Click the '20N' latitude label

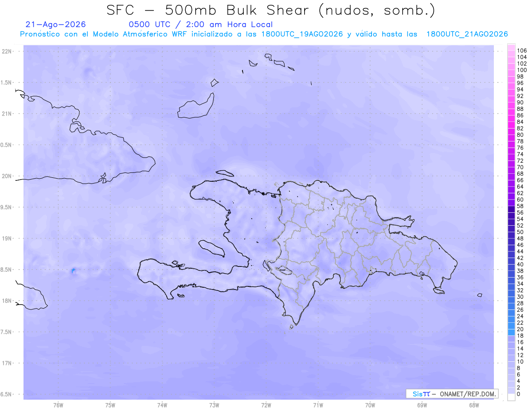(7, 176)
